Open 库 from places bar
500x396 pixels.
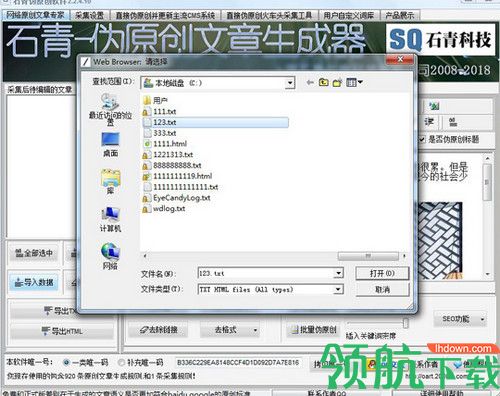(110, 182)
